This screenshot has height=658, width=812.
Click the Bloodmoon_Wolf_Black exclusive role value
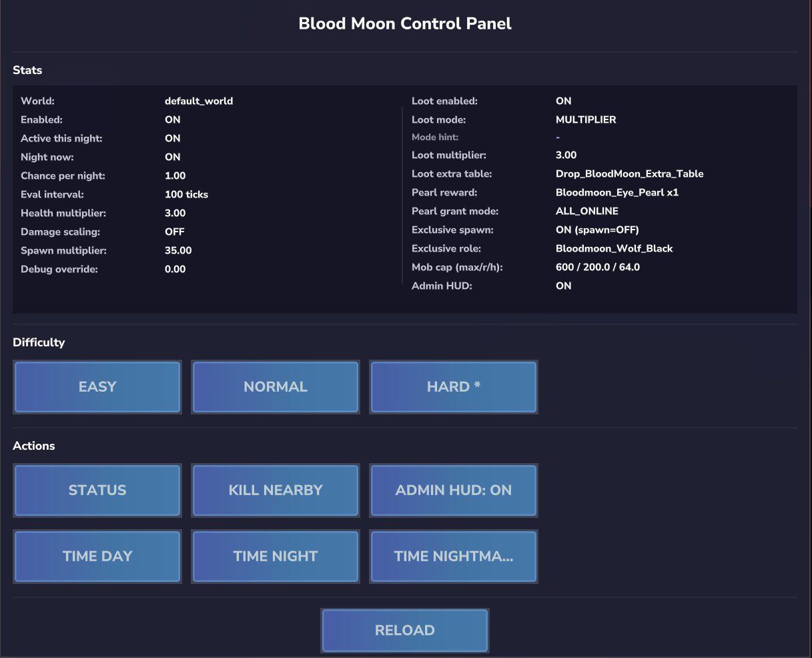[614, 249]
